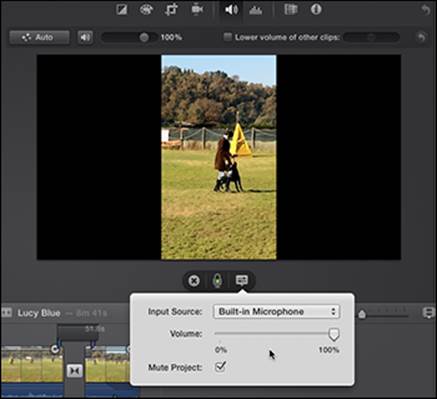Select the transition icon between timeline clips
437x399 pixels.
(74, 371)
